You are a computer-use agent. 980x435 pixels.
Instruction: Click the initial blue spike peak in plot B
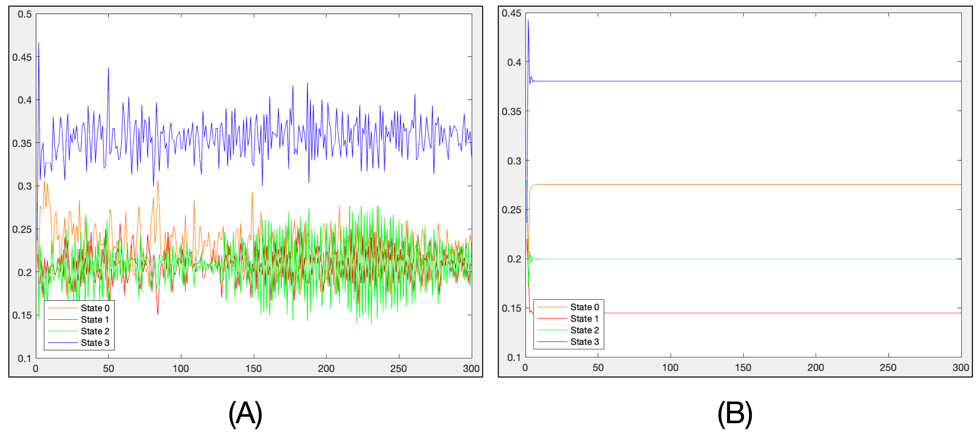[528, 20]
